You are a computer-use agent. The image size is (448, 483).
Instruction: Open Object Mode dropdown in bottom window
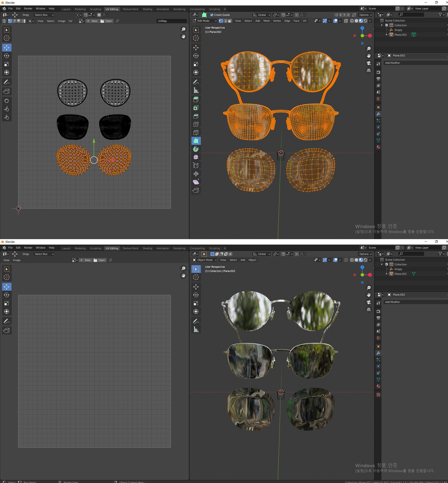204,260
